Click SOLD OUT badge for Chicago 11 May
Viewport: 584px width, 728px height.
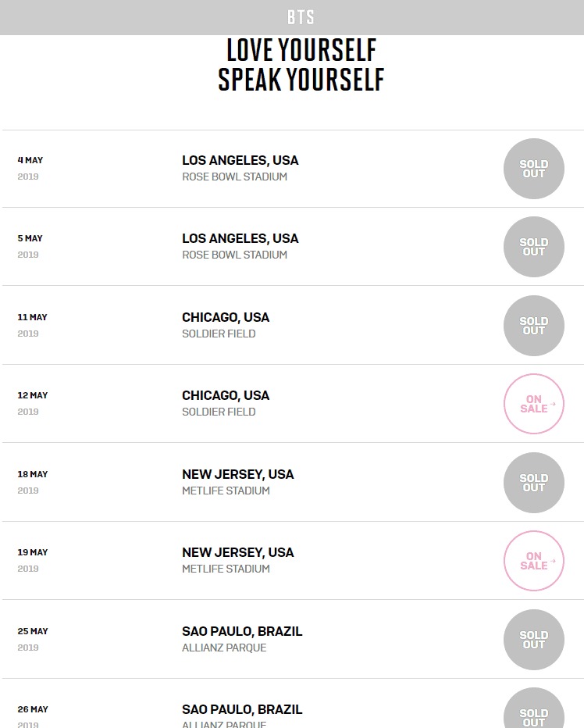(534, 326)
